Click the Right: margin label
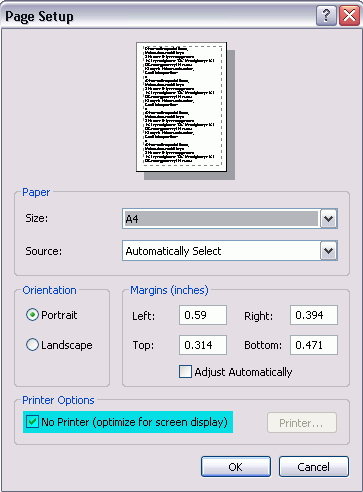The image size is (363, 492). pos(259,316)
